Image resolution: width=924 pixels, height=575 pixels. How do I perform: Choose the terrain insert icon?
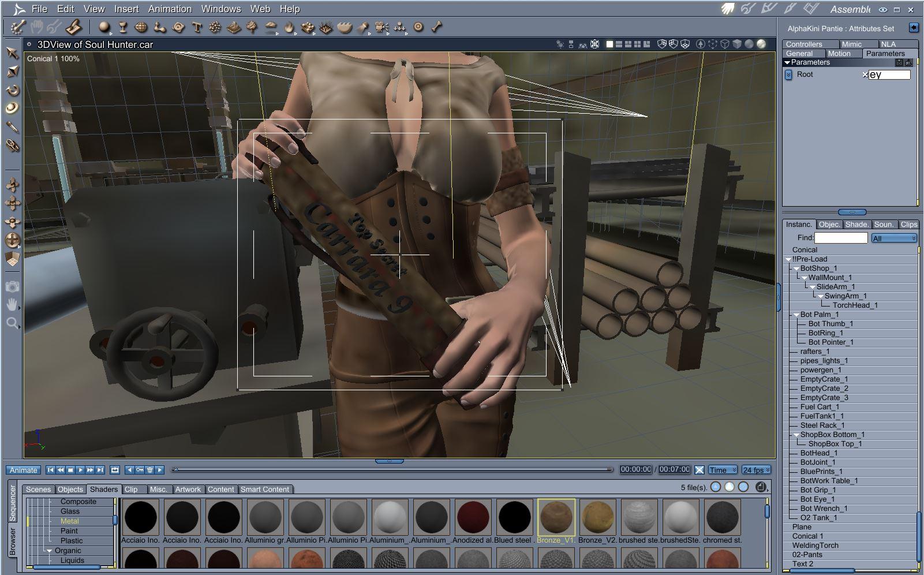coord(234,27)
